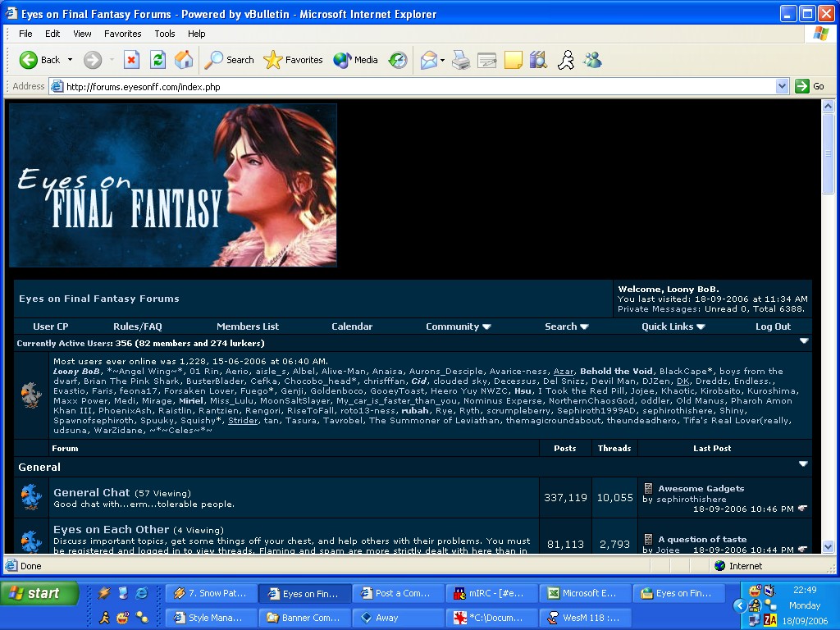Click the Forward navigation arrow
This screenshot has height=630, width=840.
click(92, 59)
